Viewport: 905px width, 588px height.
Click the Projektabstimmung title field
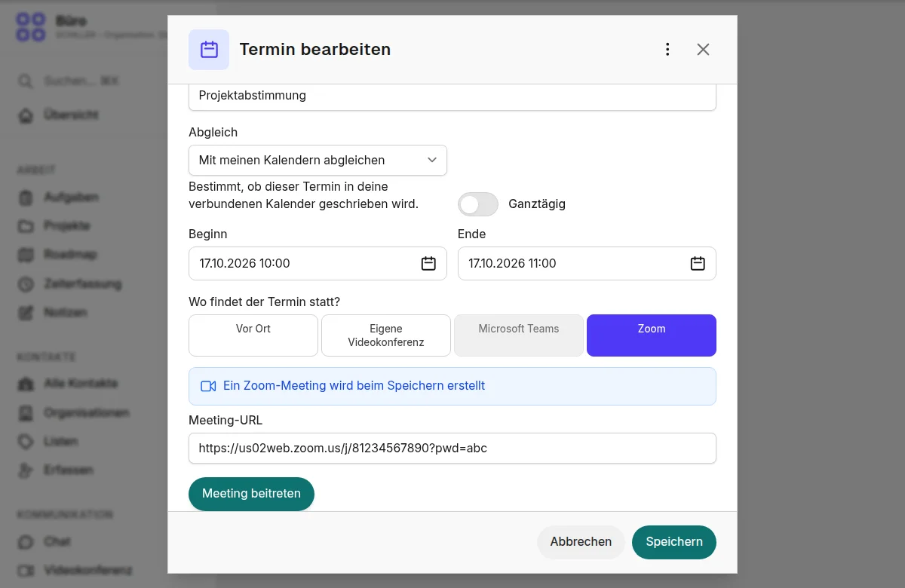click(452, 96)
